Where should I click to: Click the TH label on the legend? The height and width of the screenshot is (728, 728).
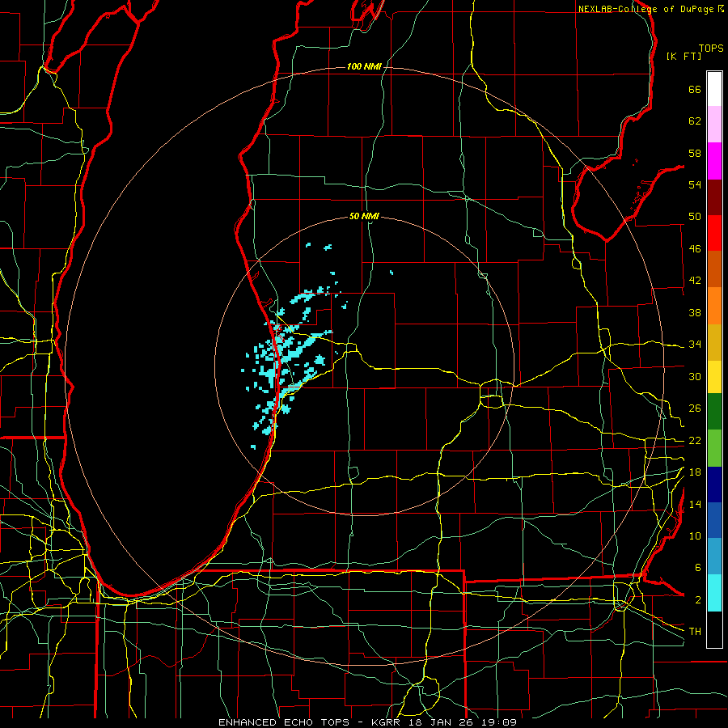[695, 632]
